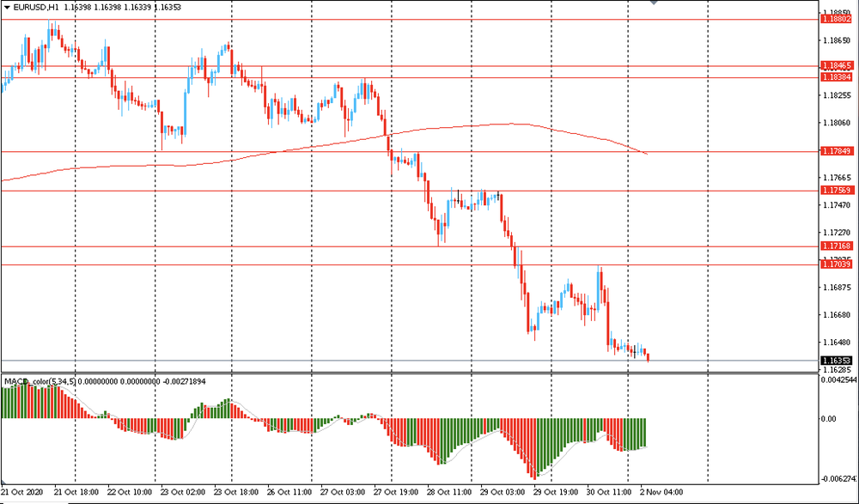Click the 23 Oct 18:00 time axis label

(236, 492)
